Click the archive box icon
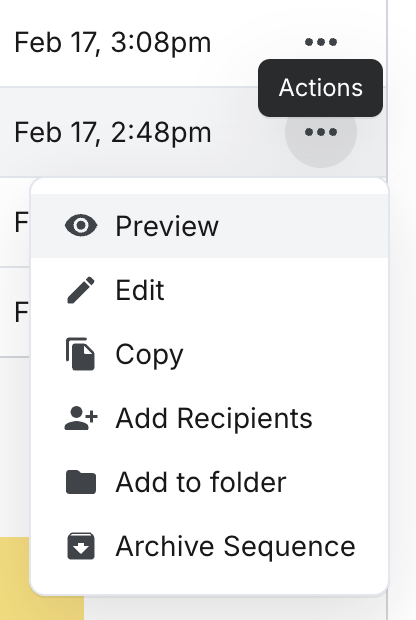 point(81,546)
